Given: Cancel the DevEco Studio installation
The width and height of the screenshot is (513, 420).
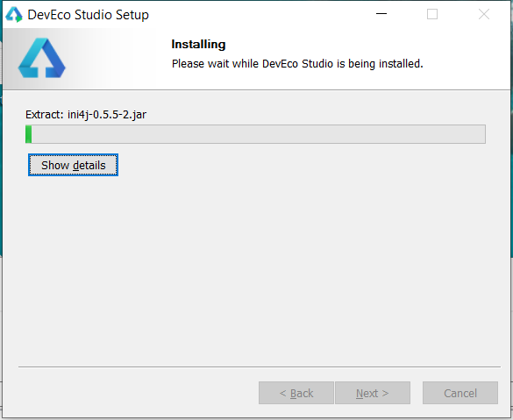Looking at the screenshot, I should point(460,393).
